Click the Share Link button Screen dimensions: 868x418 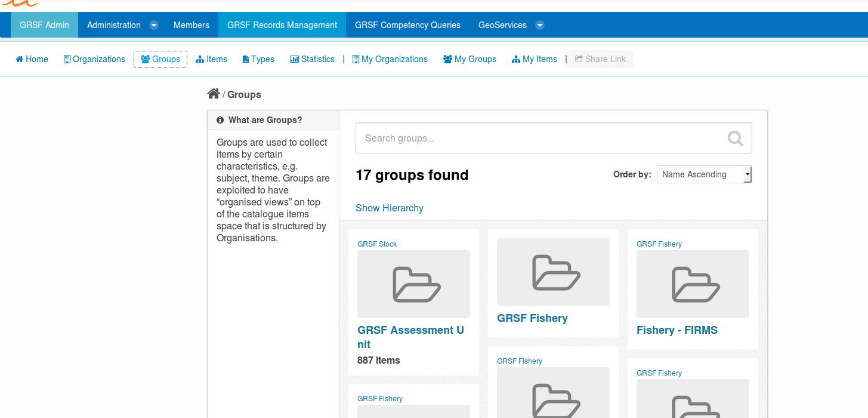tap(600, 59)
